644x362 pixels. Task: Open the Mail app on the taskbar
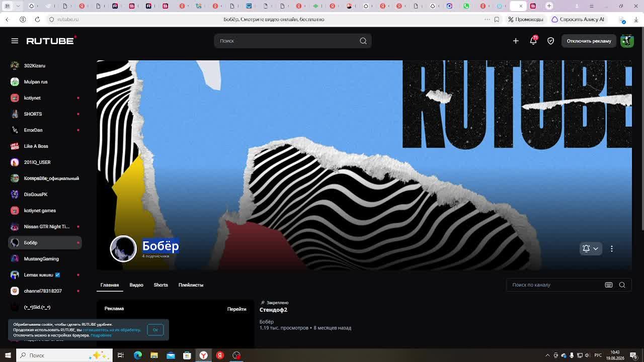pyautogui.click(x=171, y=355)
